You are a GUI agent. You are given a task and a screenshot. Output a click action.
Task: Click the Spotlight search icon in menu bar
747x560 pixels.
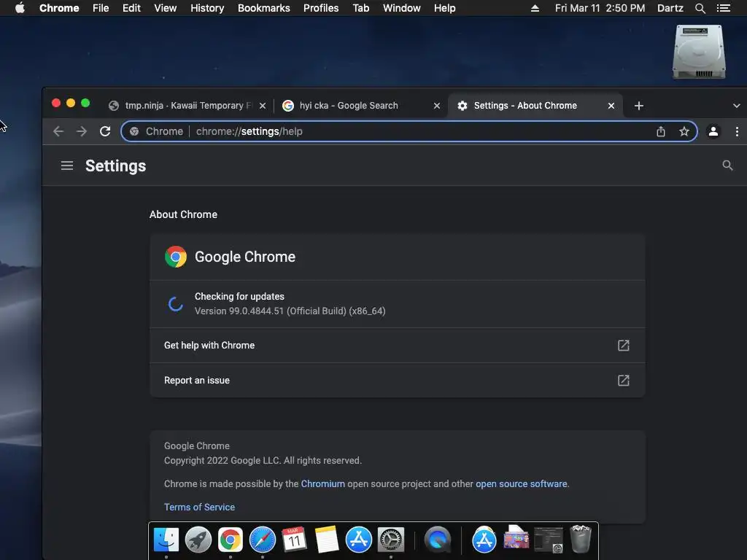[x=700, y=8]
